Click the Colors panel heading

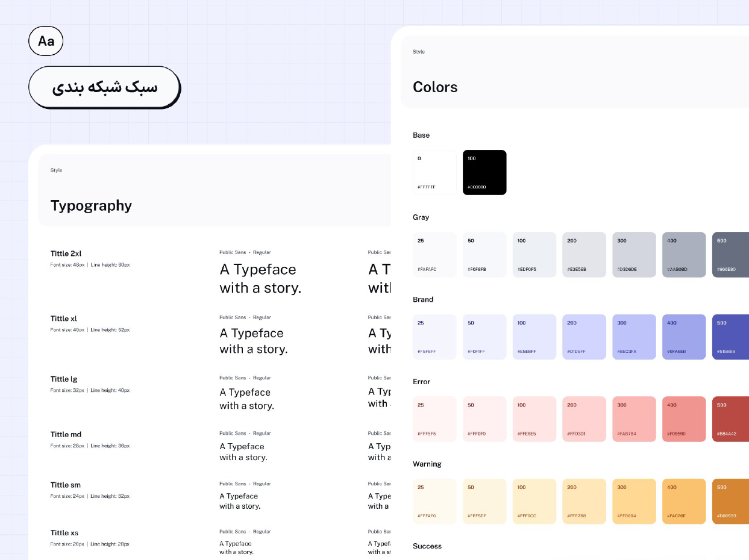click(435, 87)
